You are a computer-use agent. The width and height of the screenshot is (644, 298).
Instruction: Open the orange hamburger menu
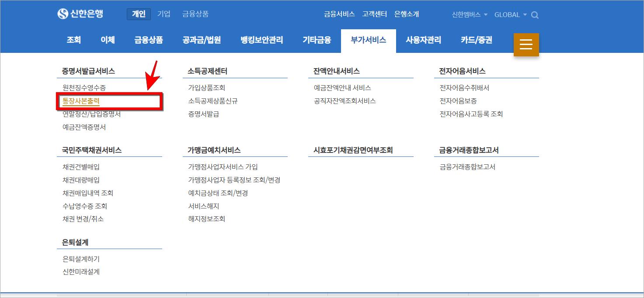526,44
